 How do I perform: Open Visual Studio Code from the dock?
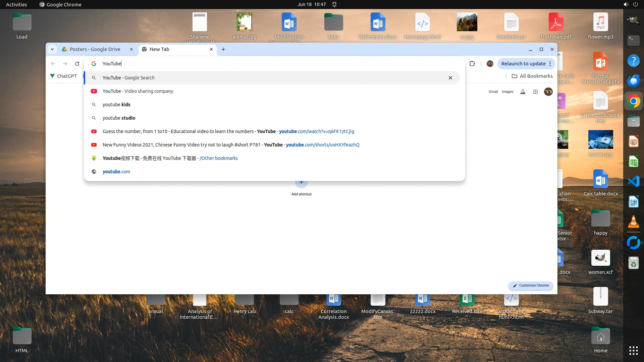coord(633,181)
